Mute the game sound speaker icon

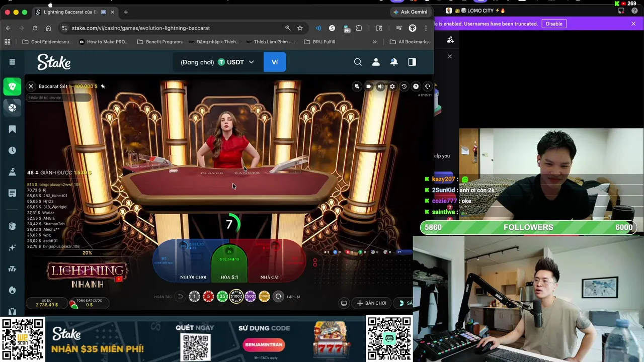tap(380, 86)
